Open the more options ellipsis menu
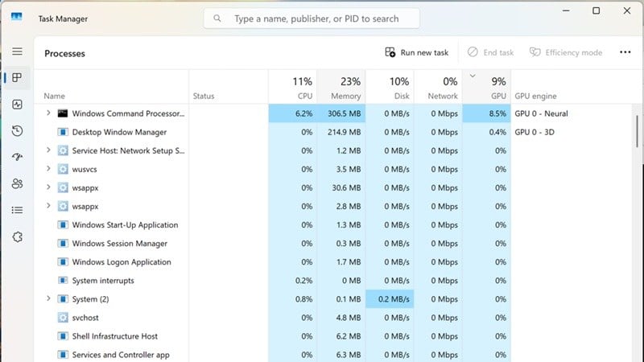Viewport: 644px width, 362px height. (625, 52)
